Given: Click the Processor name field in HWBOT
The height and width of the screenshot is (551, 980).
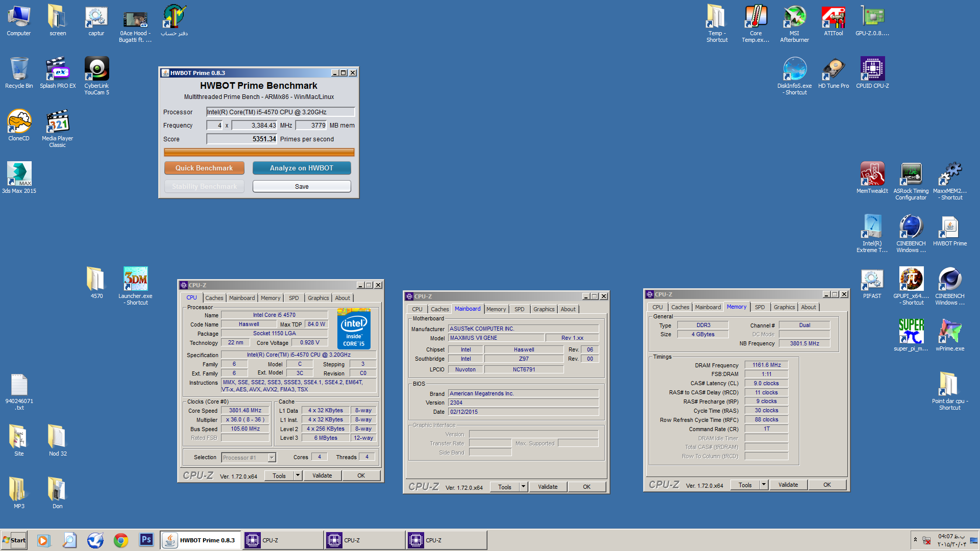Looking at the screenshot, I should [x=280, y=112].
